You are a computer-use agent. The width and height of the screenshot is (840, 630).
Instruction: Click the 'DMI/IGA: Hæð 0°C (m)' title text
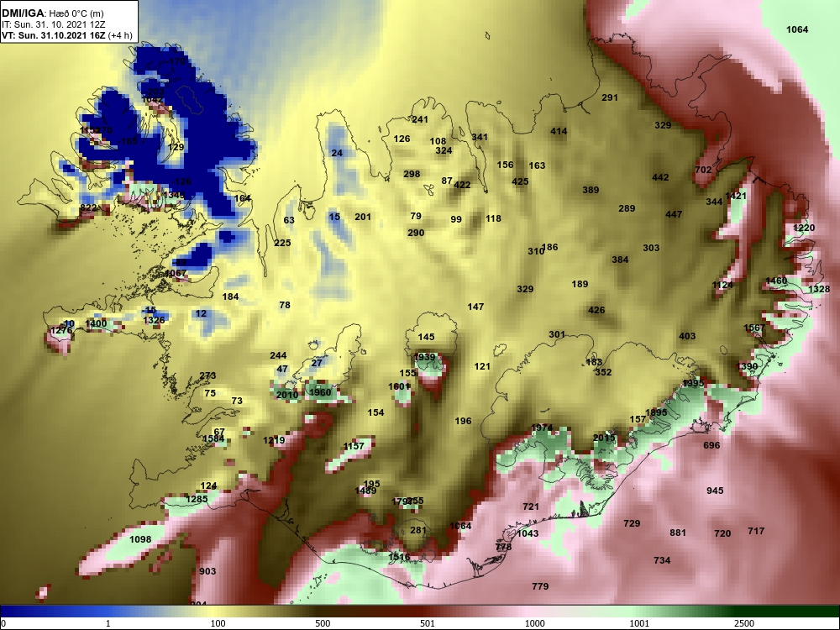click(52, 13)
